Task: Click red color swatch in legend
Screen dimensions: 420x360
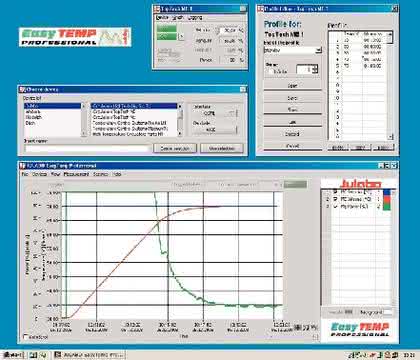Action: tap(387, 199)
